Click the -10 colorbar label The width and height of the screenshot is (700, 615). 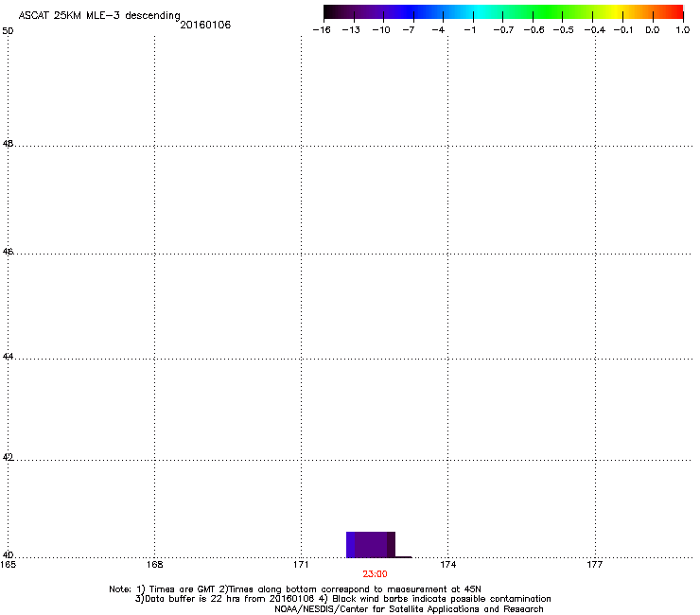(381, 30)
